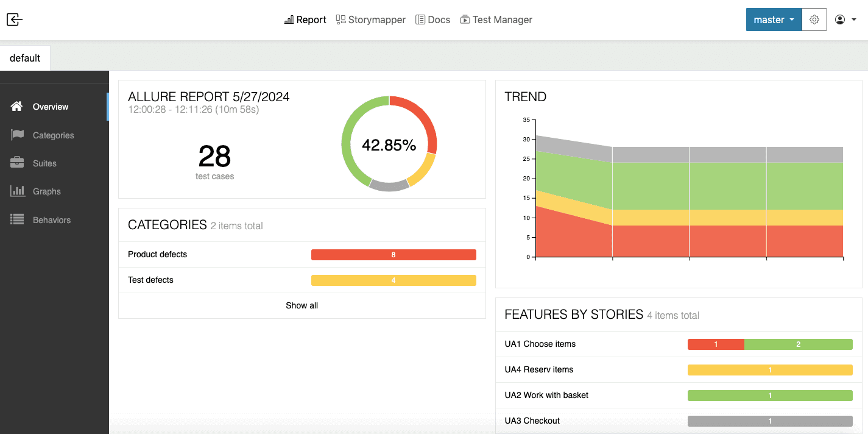Open the user account avatar menu

coord(845,20)
